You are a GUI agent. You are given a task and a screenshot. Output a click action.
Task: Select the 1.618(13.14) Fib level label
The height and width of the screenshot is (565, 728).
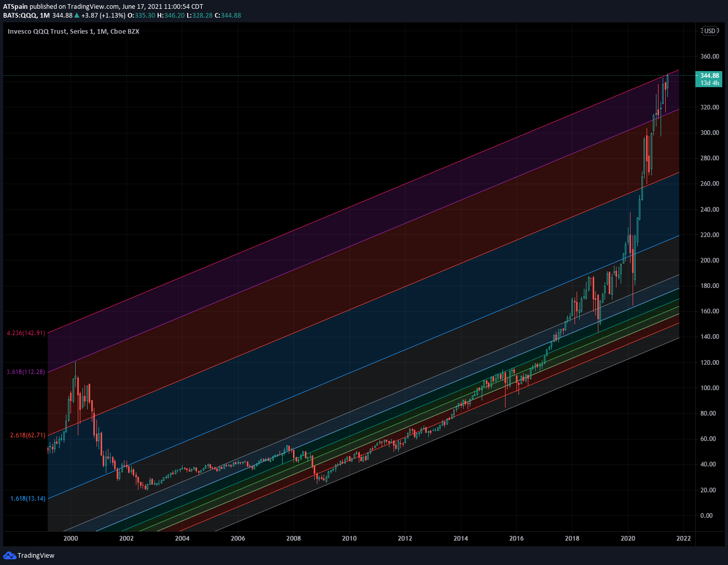[x=27, y=499]
